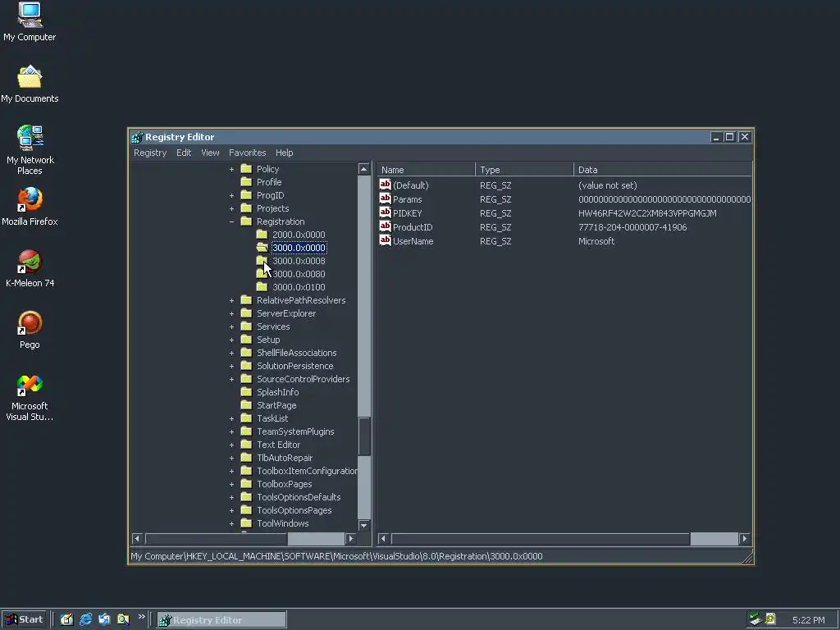Collapse the Registration key
840x630 pixels.
[232, 221]
